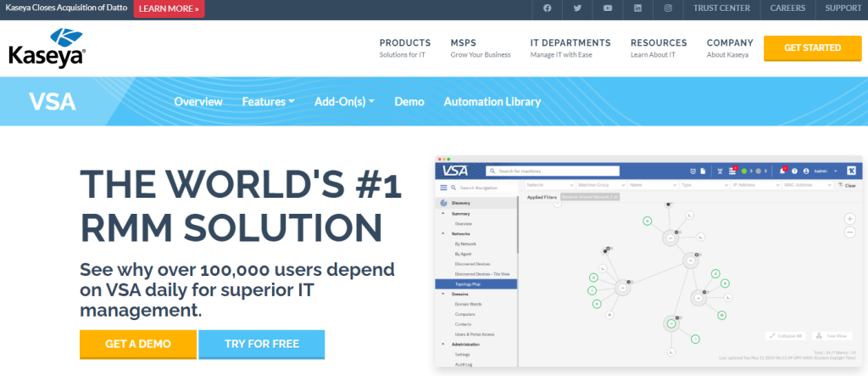Click the user account icon next to kadmin
868x376 pixels.
point(806,171)
